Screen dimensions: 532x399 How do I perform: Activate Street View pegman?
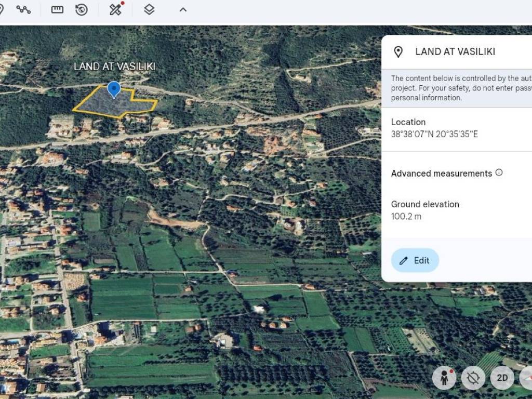(x=444, y=378)
